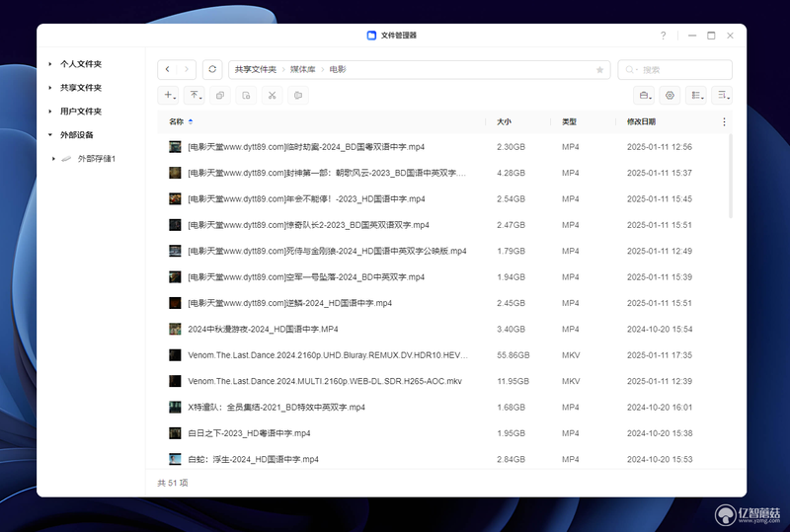This screenshot has width=790, height=532.
Task: Select the 2024中秋漫游夜 MP4 file
Action: (x=443, y=329)
